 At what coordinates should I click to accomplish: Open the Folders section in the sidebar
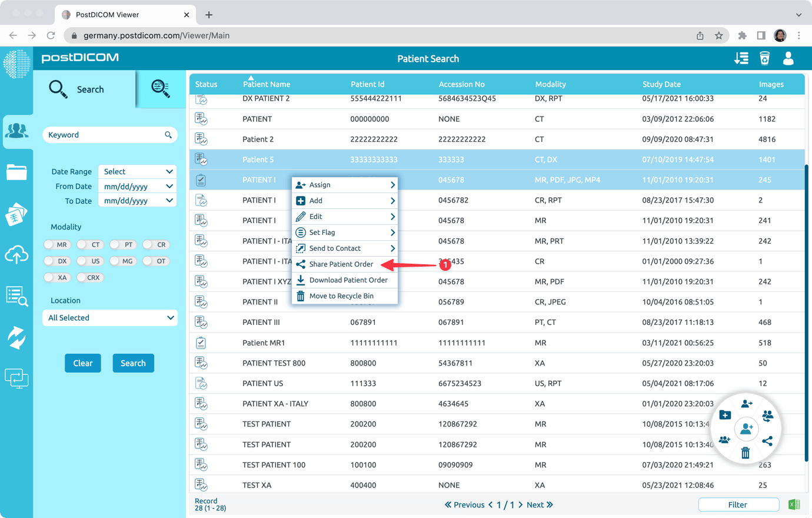[17, 172]
